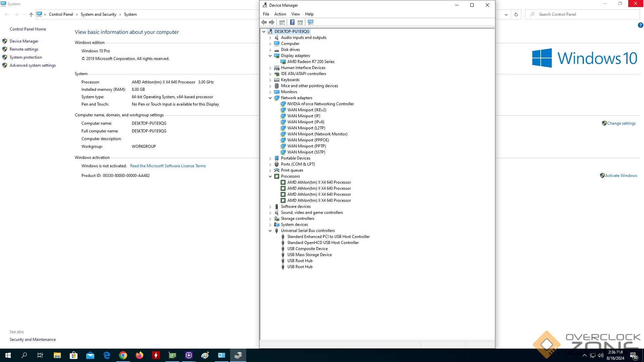The height and width of the screenshot is (362, 644).
Task: Click the refresh icon beside the address bar
Action: pyautogui.click(x=516, y=14)
